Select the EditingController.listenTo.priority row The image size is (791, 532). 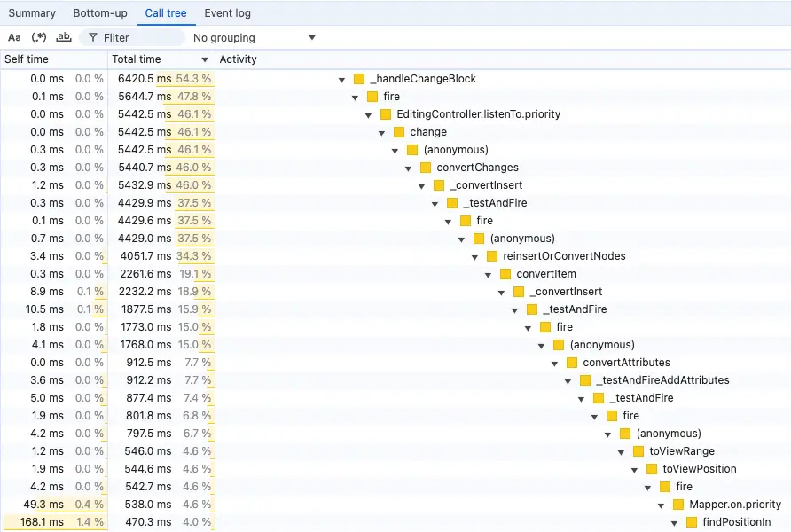pyautogui.click(x=478, y=114)
